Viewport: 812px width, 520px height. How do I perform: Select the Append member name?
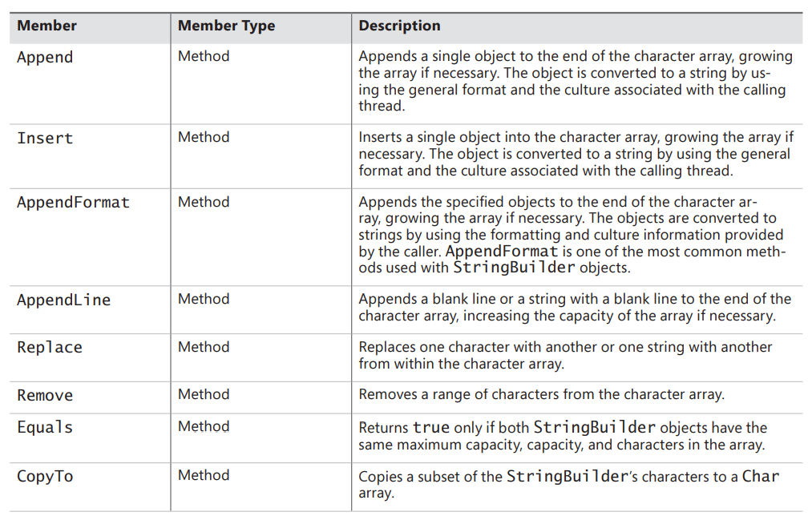45,58
